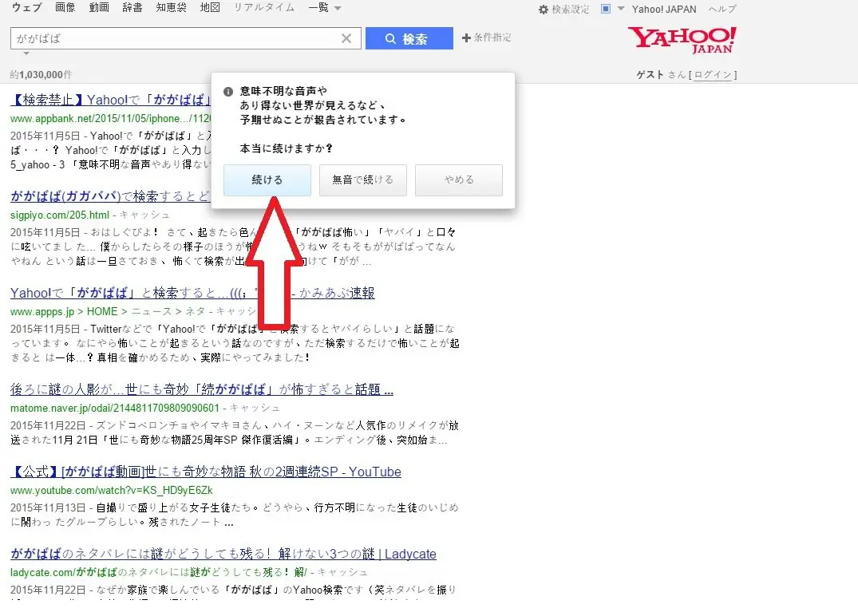Click やめる to cancel the dialog
Screen dimensions: 858x616
459,180
